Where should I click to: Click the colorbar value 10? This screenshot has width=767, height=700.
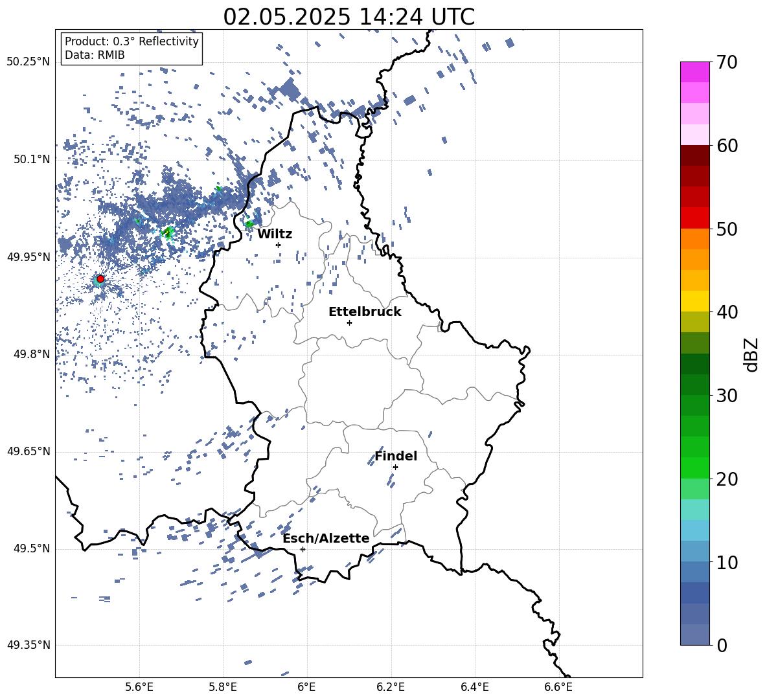(727, 562)
